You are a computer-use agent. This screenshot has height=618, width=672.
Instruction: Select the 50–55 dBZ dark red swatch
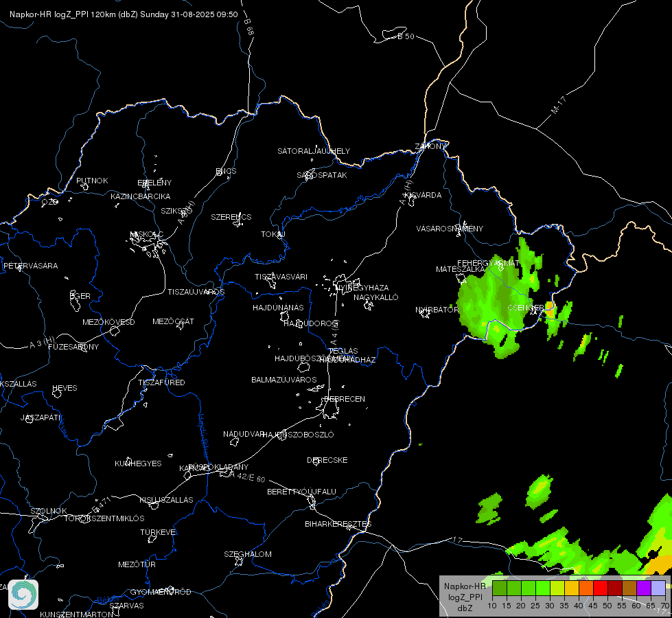click(615, 588)
